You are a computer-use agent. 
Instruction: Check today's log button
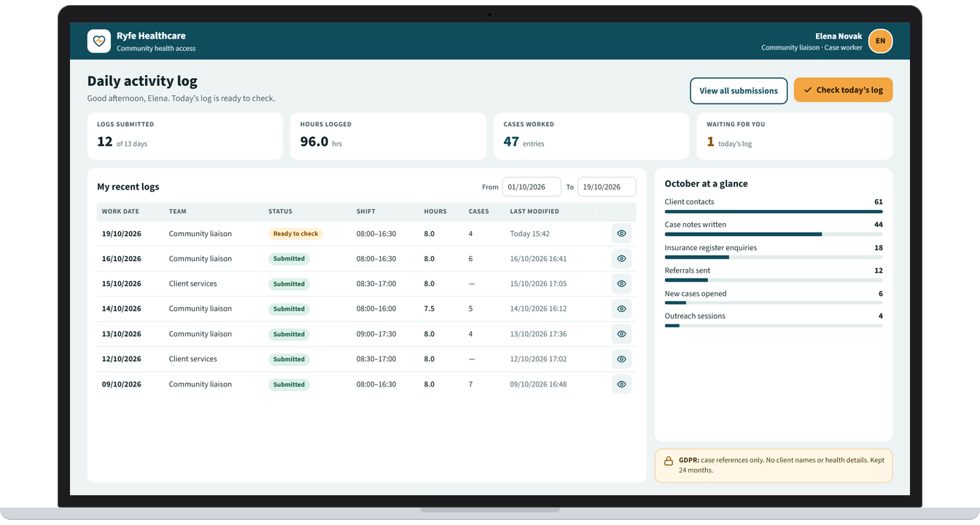point(843,90)
